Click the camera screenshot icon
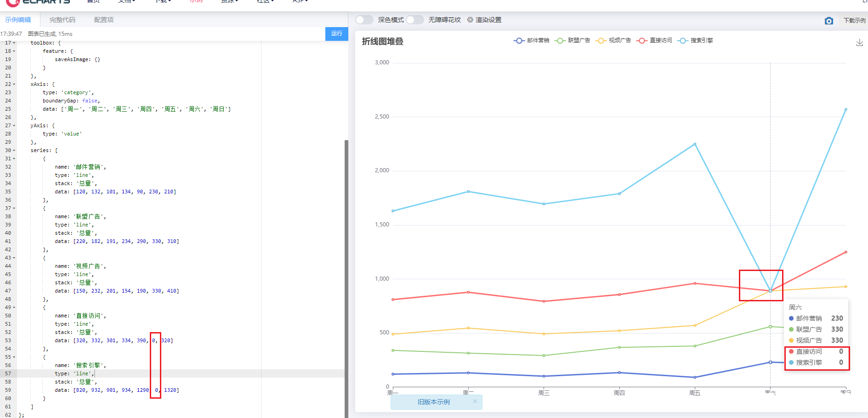This screenshot has width=868, height=418. (x=828, y=21)
